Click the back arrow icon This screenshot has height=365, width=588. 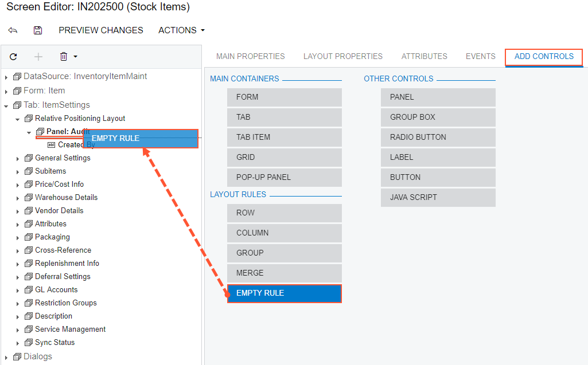point(13,30)
